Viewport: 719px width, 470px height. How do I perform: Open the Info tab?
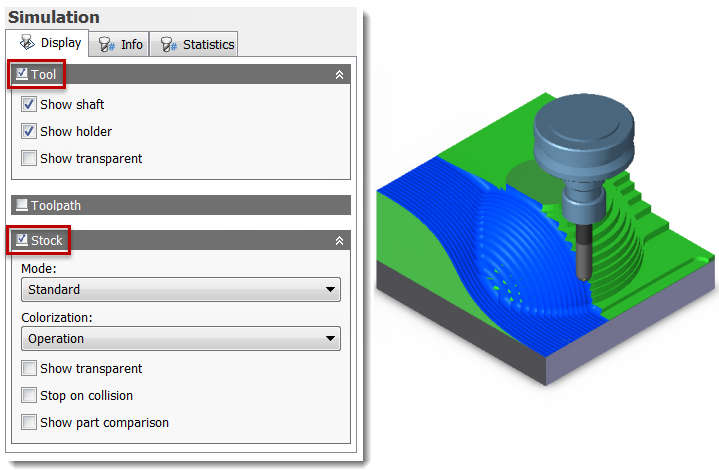[x=120, y=44]
